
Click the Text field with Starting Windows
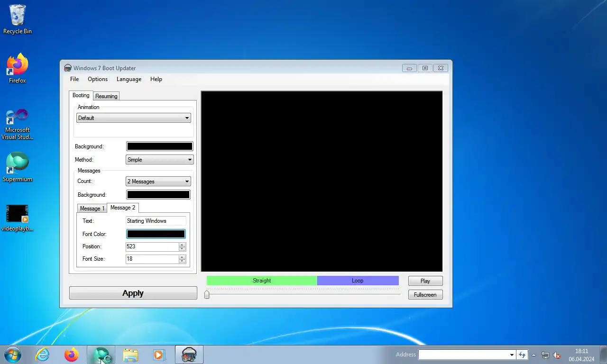(156, 221)
